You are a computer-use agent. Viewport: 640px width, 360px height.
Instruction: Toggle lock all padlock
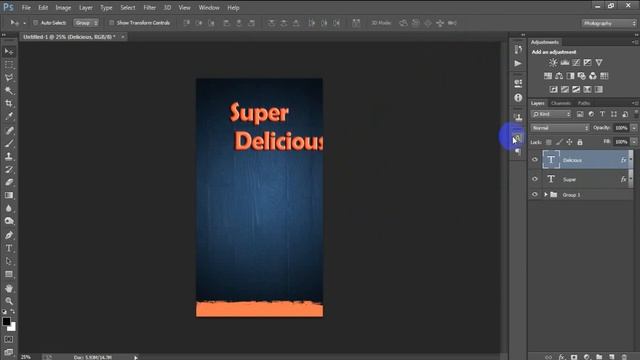tap(580, 142)
